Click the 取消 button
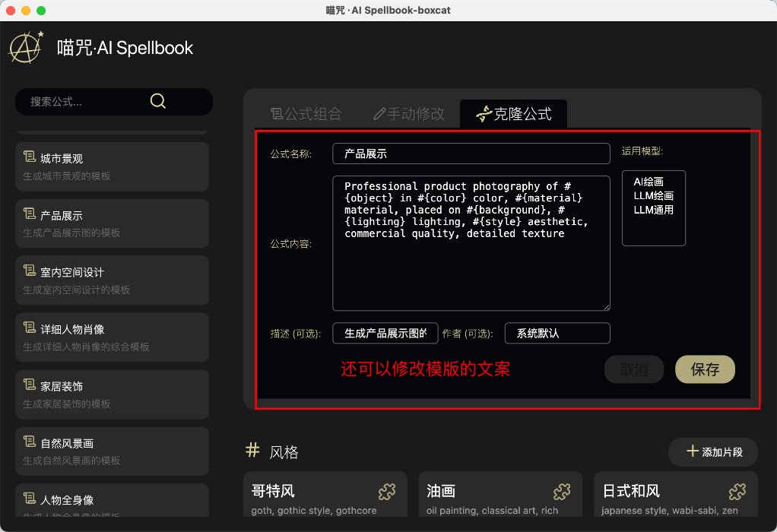This screenshot has height=532, width=777. [634, 369]
